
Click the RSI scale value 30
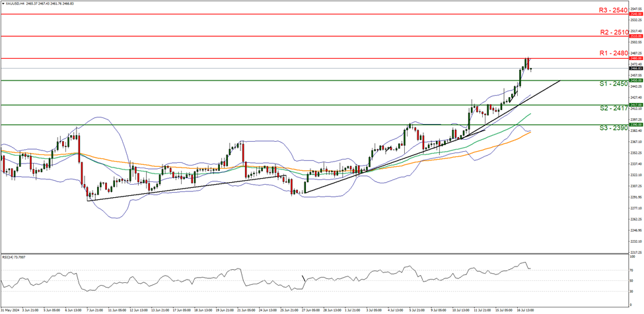(x=632, y=292)
